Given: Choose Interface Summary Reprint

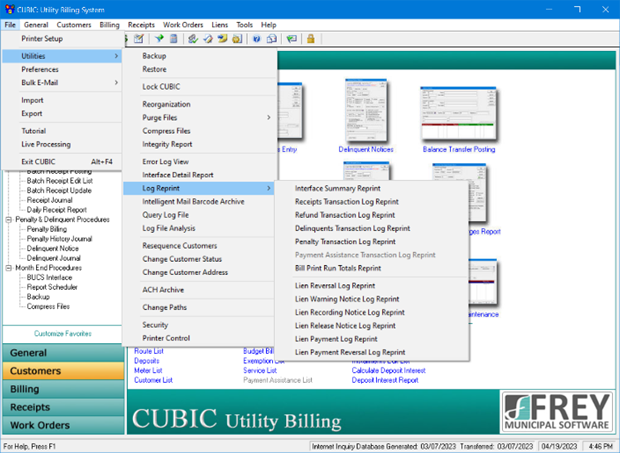Looking at the screenshot, I should click(372, 189).
